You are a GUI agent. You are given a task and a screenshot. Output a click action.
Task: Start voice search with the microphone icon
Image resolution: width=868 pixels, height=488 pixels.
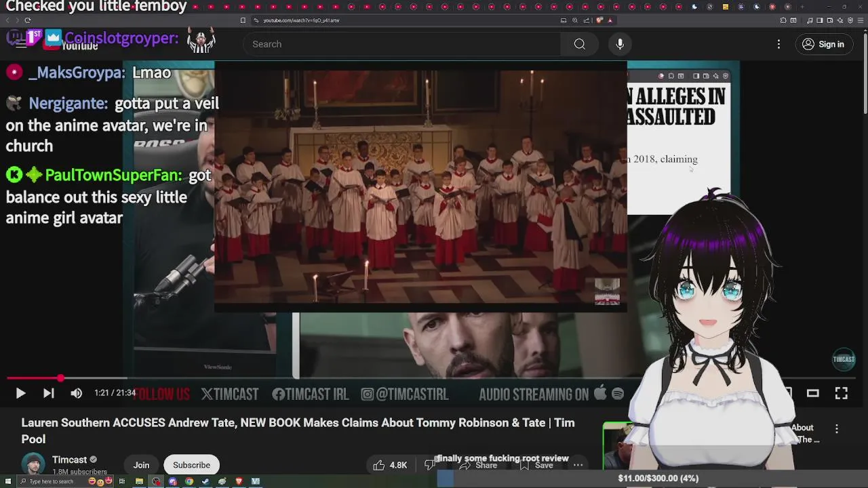click(620, 44)
